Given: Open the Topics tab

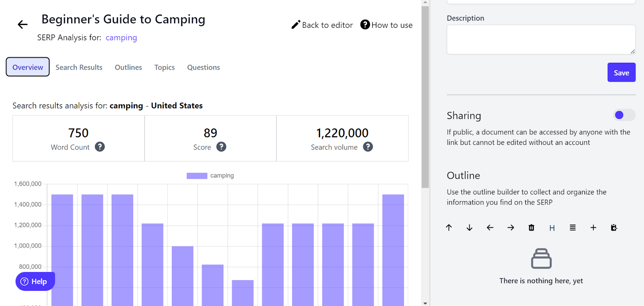Looking at the screenshot, I should (164, 67).
